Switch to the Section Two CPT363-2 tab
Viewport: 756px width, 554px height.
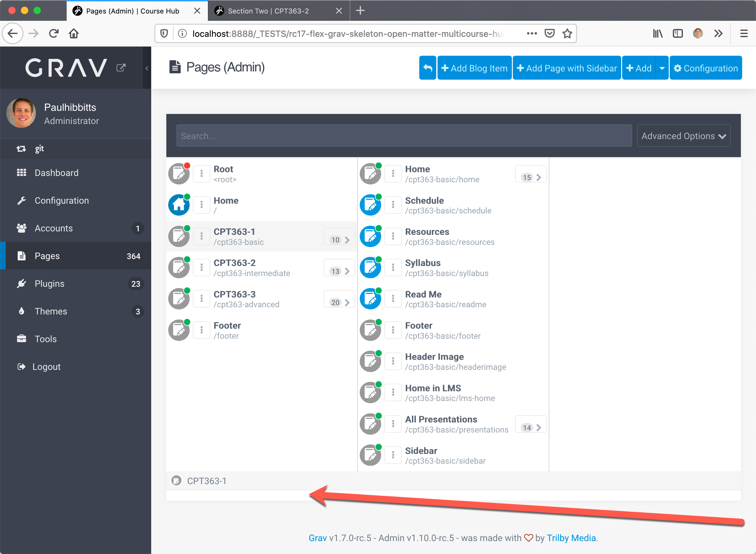click(x=268, y=11)
